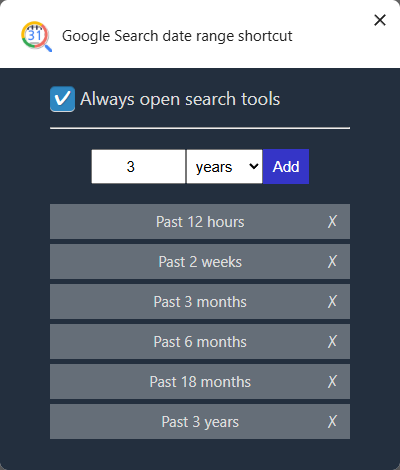Click the Google Search date range shortcut title
Screen dimensions: 400x470
tap(177, 36)
